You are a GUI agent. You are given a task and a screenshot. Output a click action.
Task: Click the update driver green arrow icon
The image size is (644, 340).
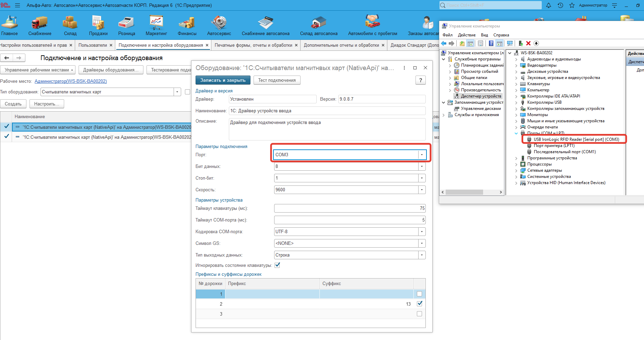520,43
